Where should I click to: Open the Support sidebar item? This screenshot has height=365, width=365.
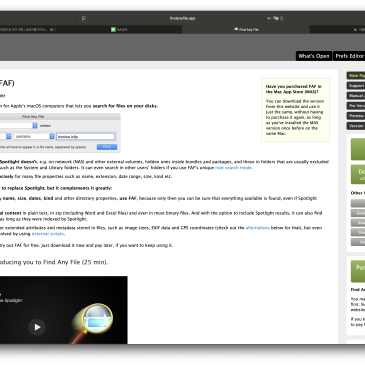tap(356, 86)
